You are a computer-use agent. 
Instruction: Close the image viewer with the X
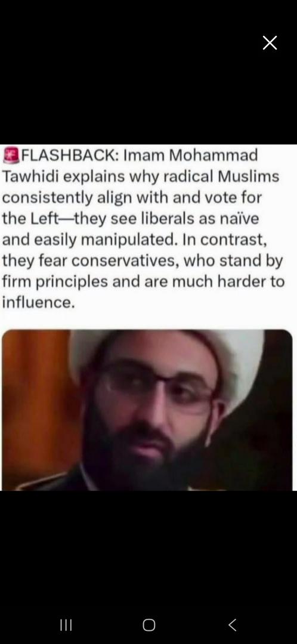pyautogui.click(x=270, y=43)
